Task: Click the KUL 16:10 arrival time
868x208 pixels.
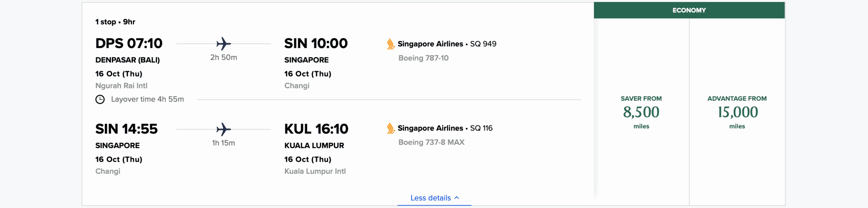Action: click(316, 129)
